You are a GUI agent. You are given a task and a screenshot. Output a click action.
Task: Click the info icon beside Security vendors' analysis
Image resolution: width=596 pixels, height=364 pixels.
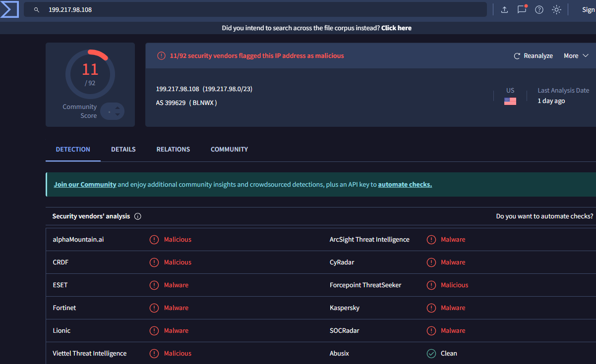138,216
